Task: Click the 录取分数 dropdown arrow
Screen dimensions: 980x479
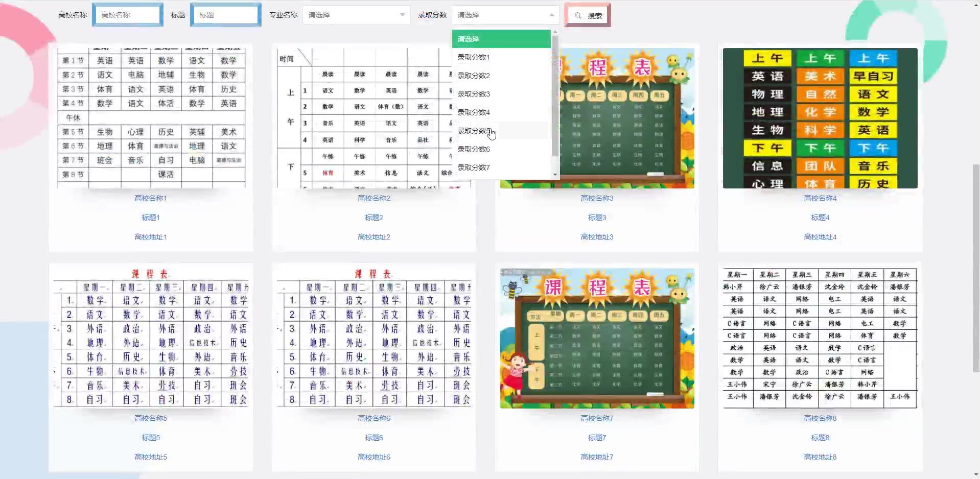Action: pyautogui.click(x=551, y=15)
